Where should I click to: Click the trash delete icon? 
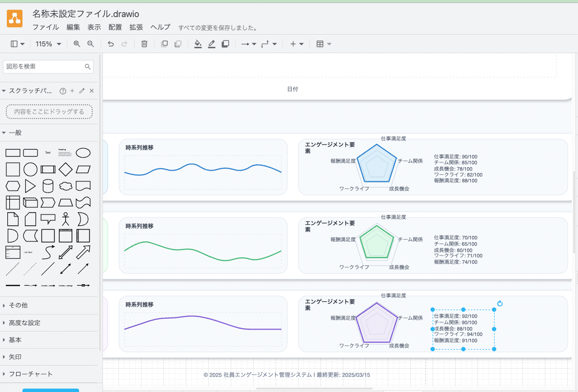pyautogui.click(x=144, y=44)
